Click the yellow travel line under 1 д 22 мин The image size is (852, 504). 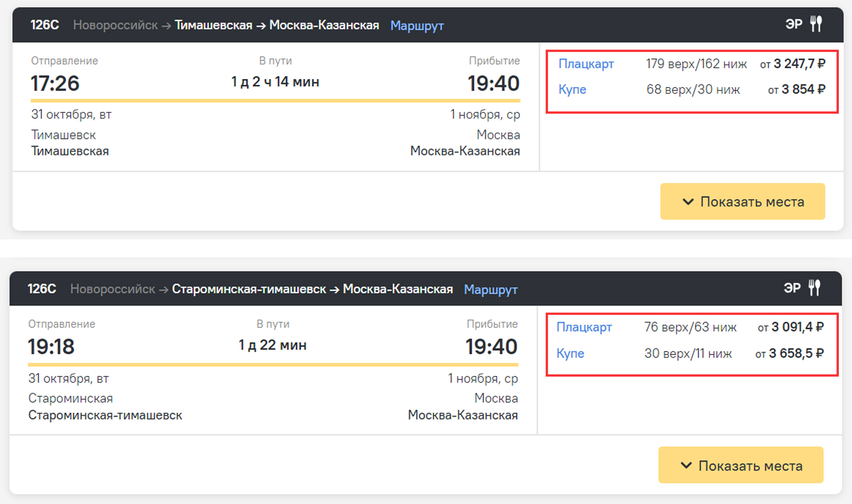[273, 365]
